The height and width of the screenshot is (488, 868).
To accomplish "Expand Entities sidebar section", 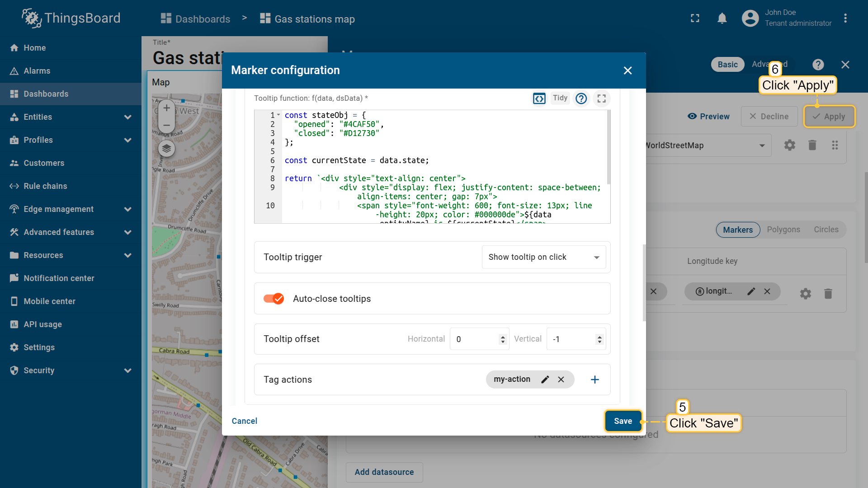I will point(127,117).
